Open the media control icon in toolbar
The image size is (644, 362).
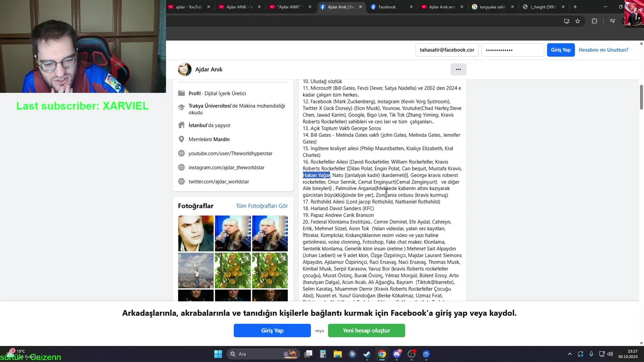coord(612,21)
